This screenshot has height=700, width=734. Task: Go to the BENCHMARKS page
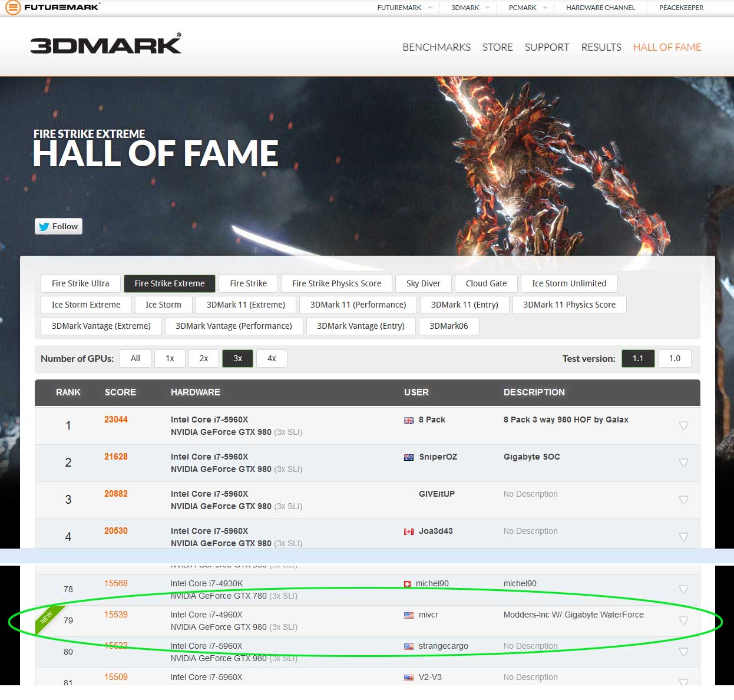coord(437,47)
